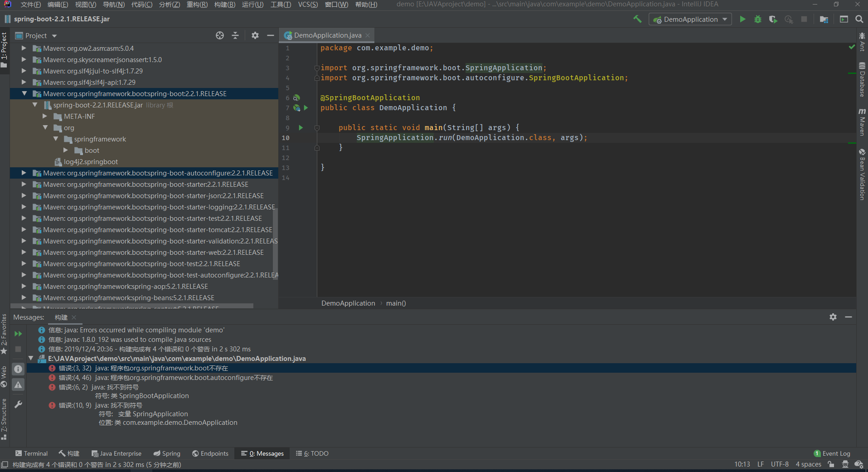Open the 文件(F) menu

[x=30, y=5]
